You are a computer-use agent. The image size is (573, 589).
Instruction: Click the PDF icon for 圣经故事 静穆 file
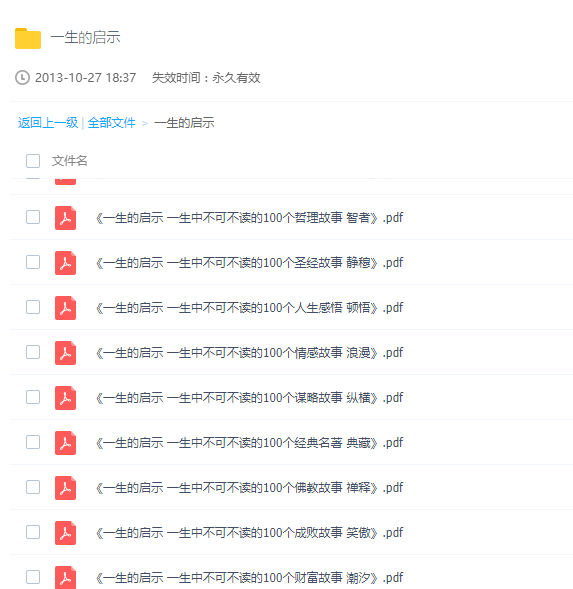tap(65, 263)
